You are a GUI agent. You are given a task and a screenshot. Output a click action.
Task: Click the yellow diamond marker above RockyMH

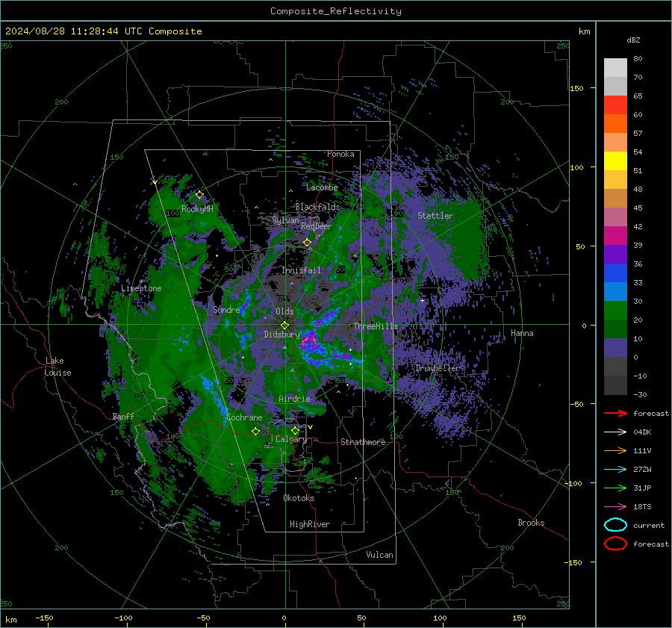tap(199, 195)
